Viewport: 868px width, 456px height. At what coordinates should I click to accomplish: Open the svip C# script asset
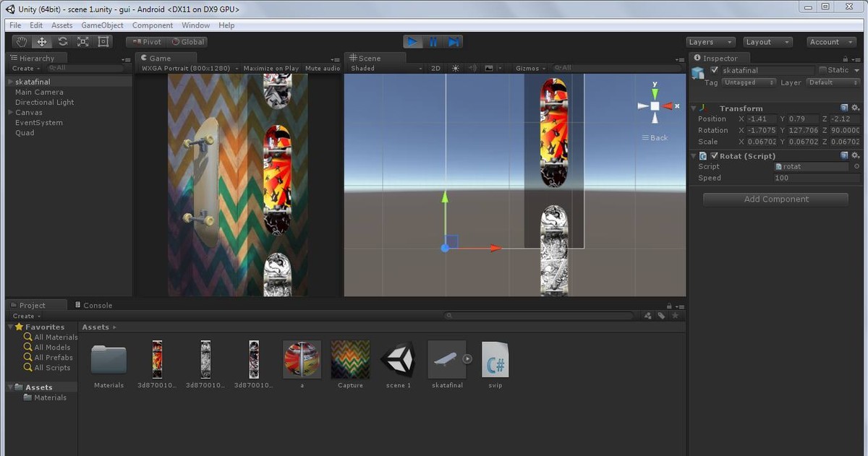(495, 361)
